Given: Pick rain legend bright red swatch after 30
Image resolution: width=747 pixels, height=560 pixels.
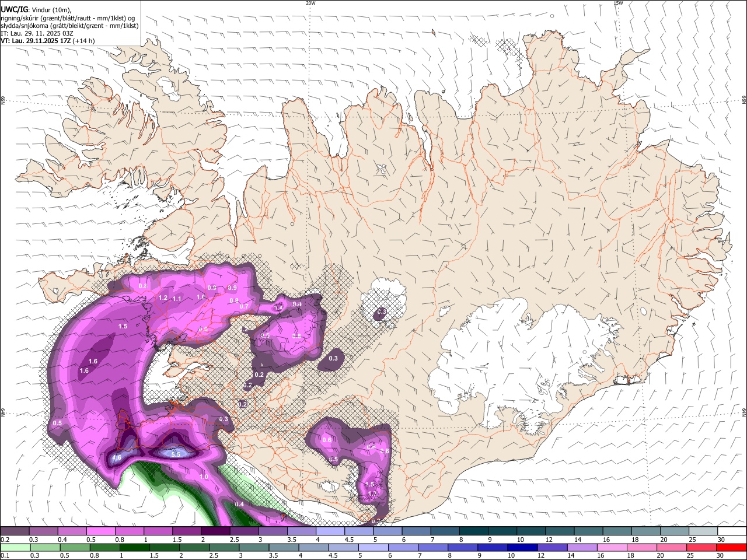Looking at the screenshot, I should click(731, 548).
